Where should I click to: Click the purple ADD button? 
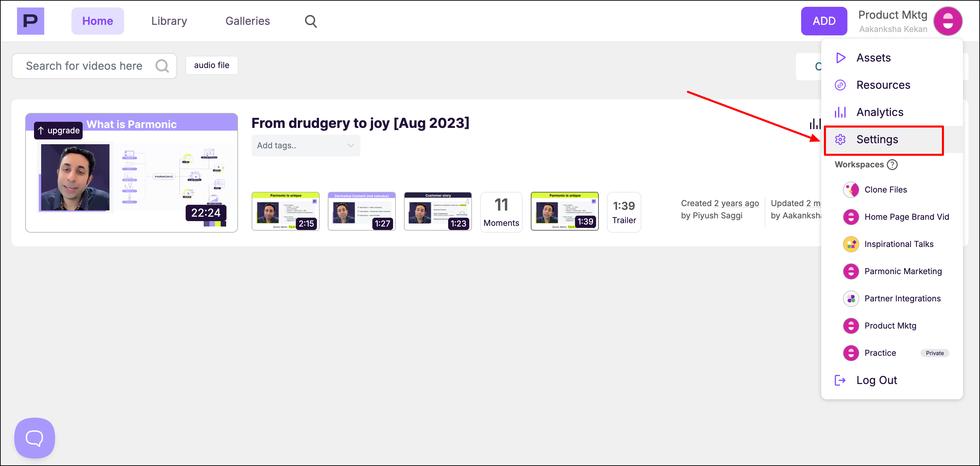pos(824,21)
